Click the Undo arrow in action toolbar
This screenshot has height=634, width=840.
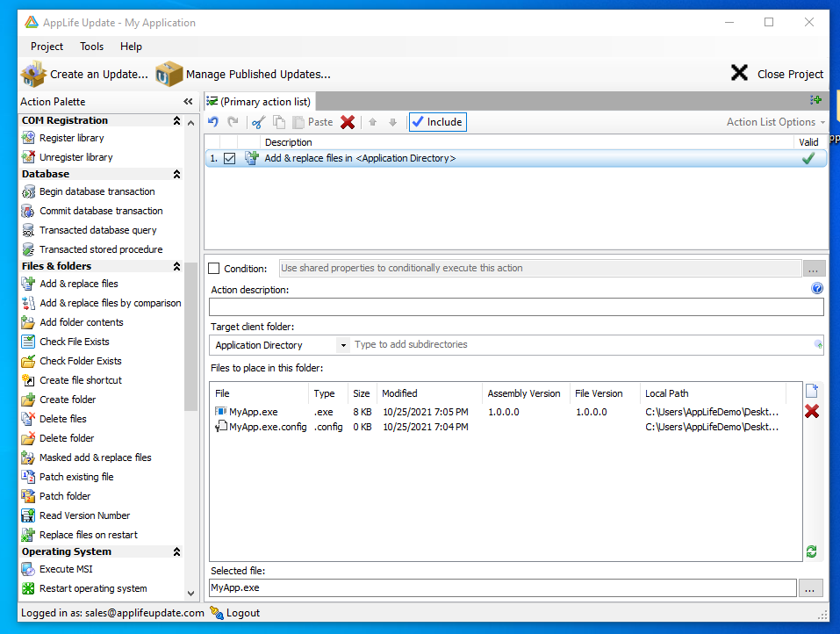coord(213,122)
